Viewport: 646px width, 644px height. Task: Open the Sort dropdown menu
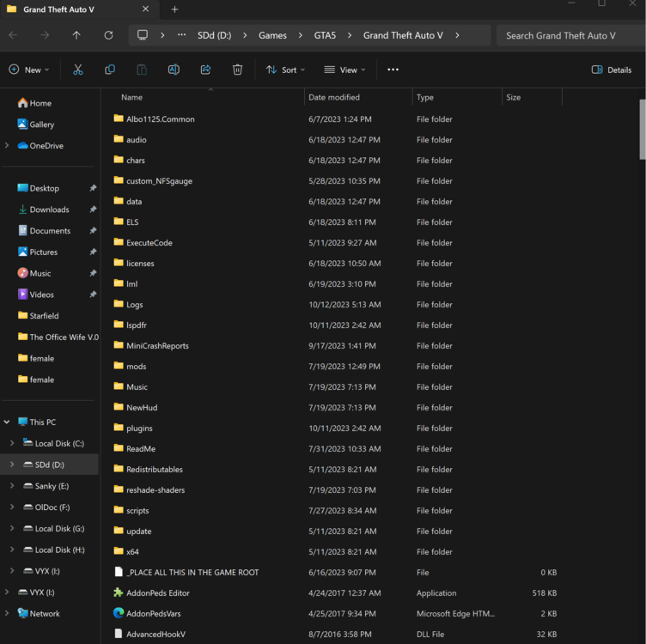point(285,70)
